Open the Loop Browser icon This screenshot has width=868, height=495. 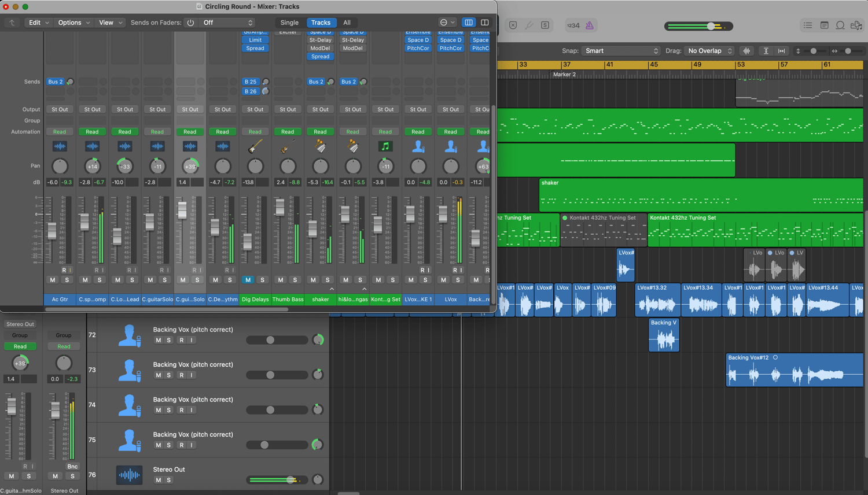coord(840,25)
